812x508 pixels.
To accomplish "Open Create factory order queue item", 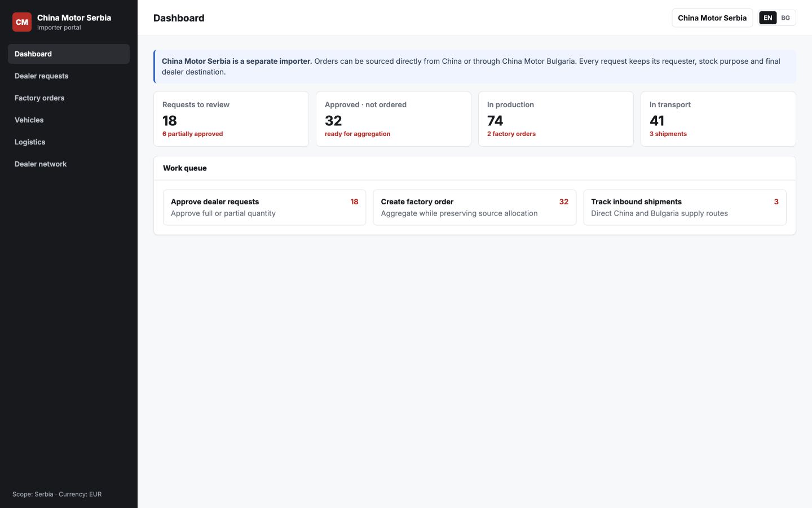I will (475, 207).
